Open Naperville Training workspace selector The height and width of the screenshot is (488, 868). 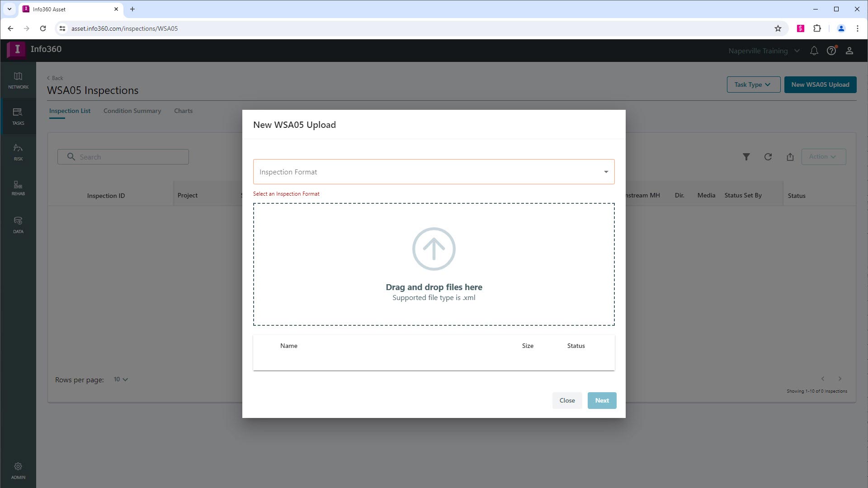pos(764,51)
